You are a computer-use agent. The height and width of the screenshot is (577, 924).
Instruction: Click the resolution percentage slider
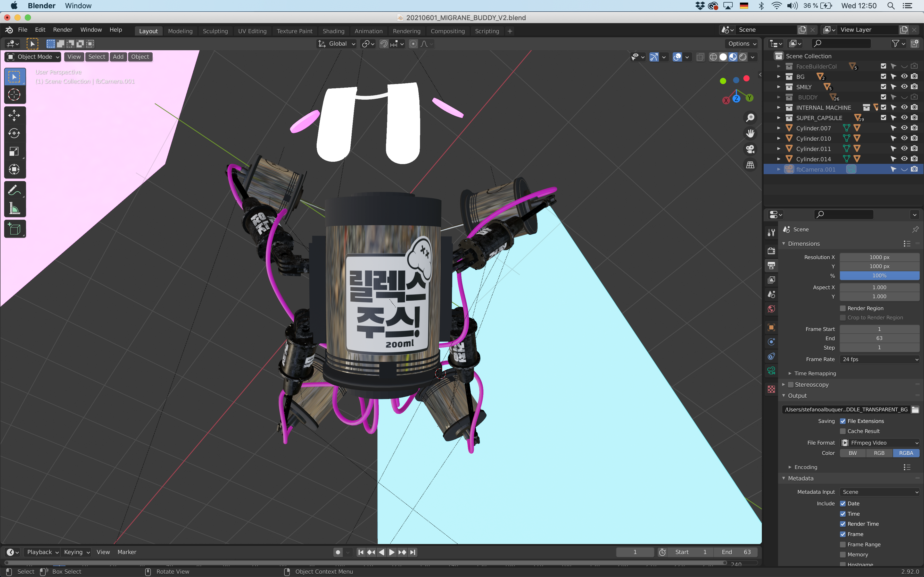pyautogui.click(x=879, y=276)
